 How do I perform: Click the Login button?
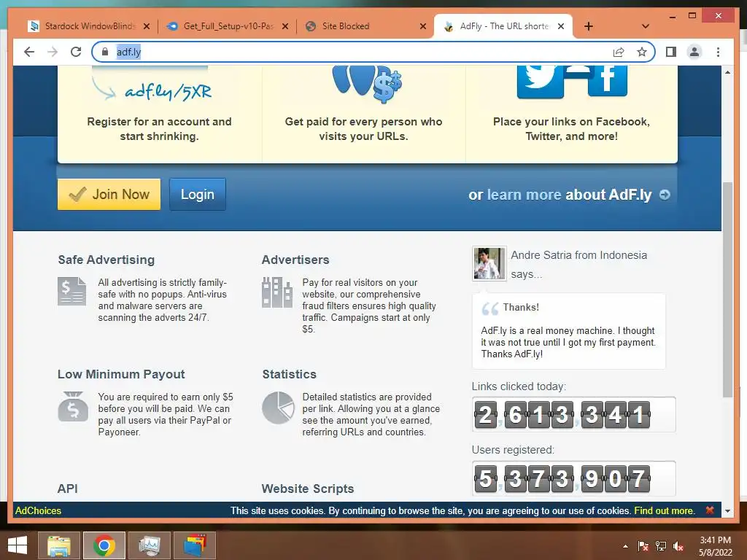[x=197, y=194]
